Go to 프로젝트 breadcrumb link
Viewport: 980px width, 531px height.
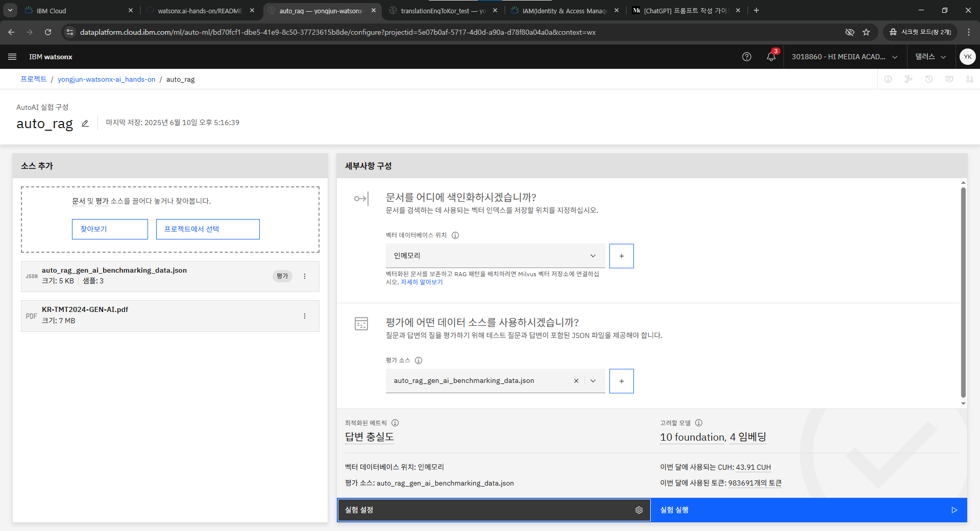tap(34, 79)
